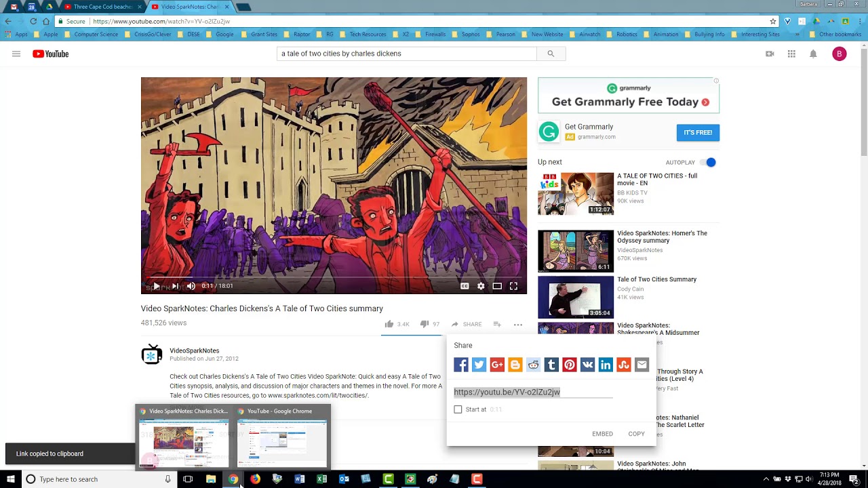Screen dimensions: 868x488
Task: Open A TALE OF TWO CITIES full movie thumbnail
Action: [x=576, y=194]
